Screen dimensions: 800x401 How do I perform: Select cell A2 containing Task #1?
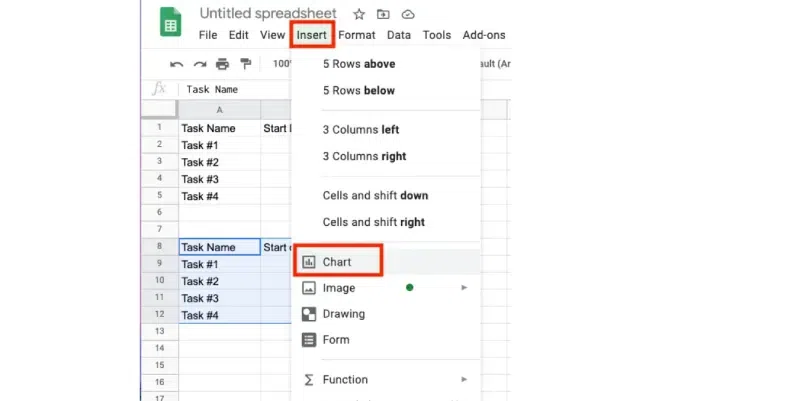point(219,145)
